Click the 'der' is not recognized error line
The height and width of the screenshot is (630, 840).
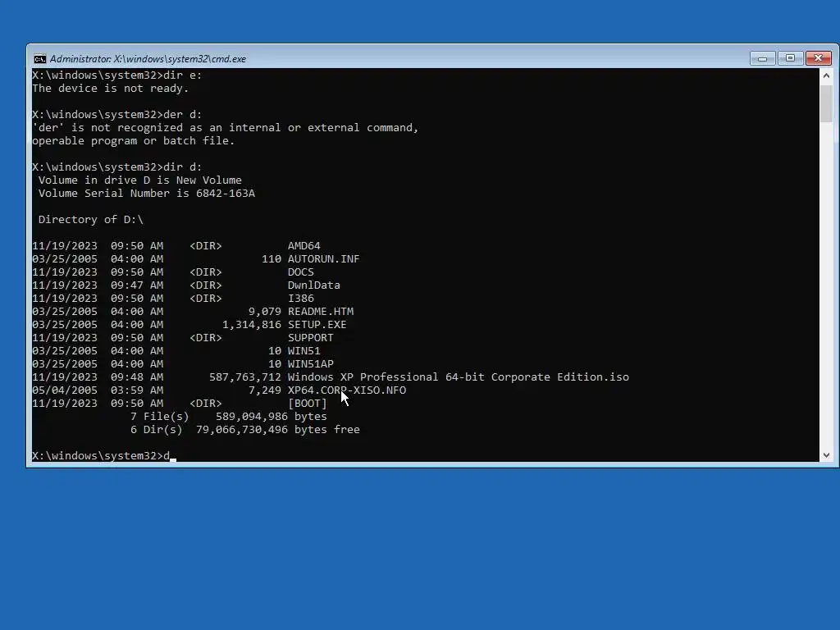225,127
